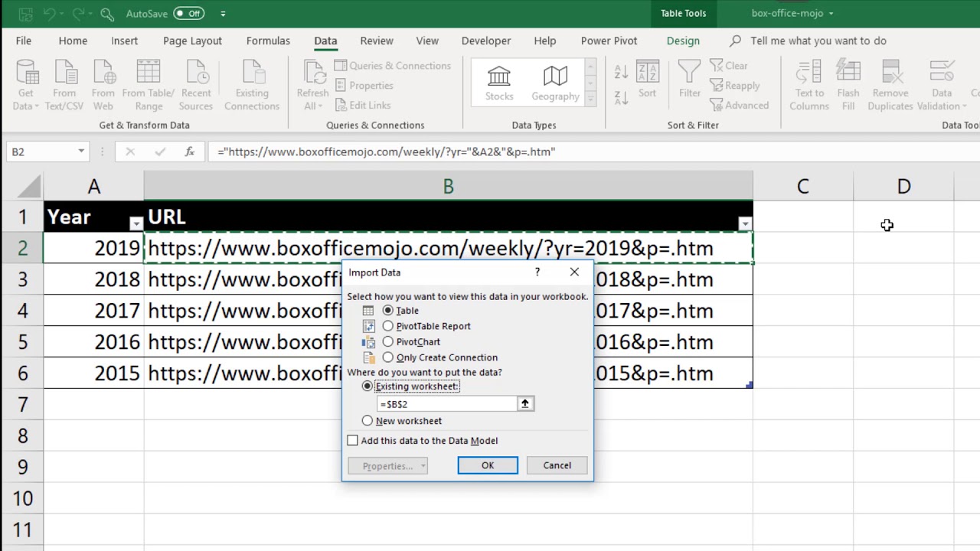The width and height of the screenshot is (980, 551).
Task: Click Cancel in Import Data dialog
Action: pyautogui.click(x=557, y=465)
